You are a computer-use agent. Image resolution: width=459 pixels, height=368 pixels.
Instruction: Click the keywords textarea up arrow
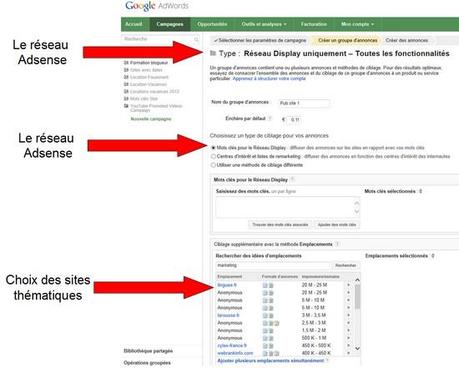point(357,202)
